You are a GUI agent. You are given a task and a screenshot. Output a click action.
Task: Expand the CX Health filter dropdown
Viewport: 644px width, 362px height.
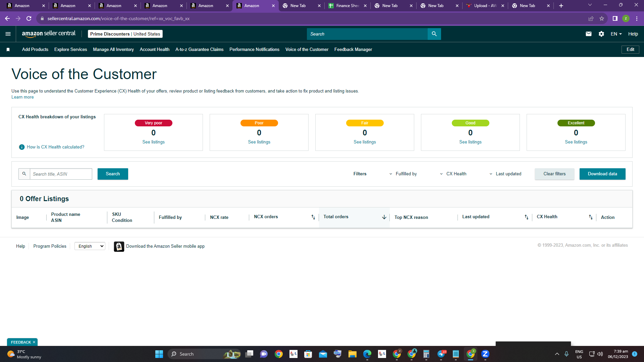(x=453, y=174)
